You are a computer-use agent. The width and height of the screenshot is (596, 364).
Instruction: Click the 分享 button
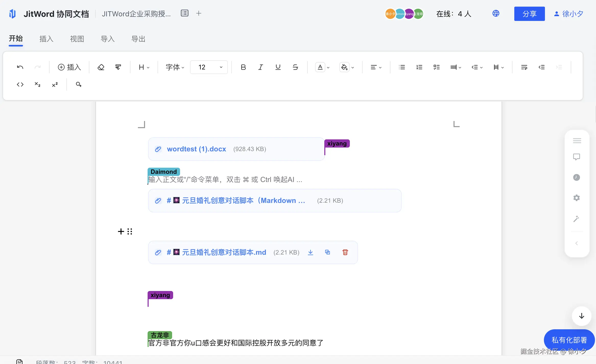529,14
